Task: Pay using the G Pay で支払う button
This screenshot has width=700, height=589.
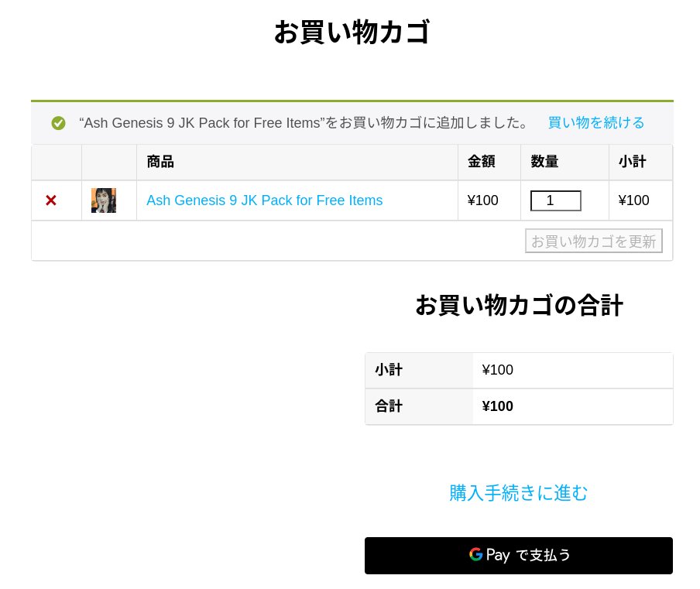Action: pyautogui.click(x=518, y=556)
